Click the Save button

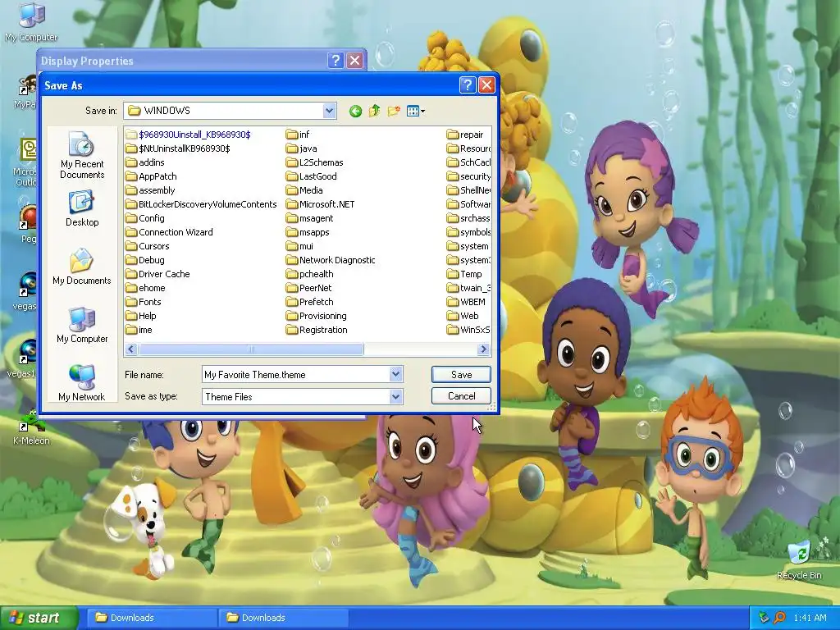(x=461, y=374)
